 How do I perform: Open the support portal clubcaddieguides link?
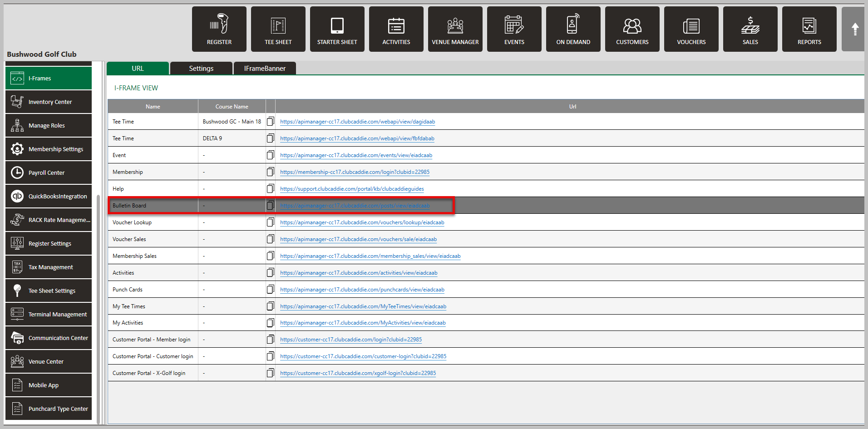click(352, 189)
